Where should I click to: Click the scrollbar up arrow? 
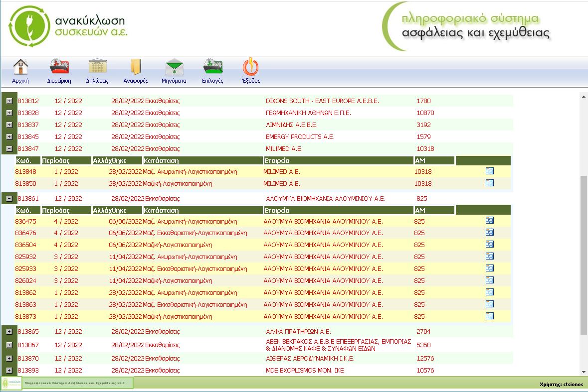(584, 97)
